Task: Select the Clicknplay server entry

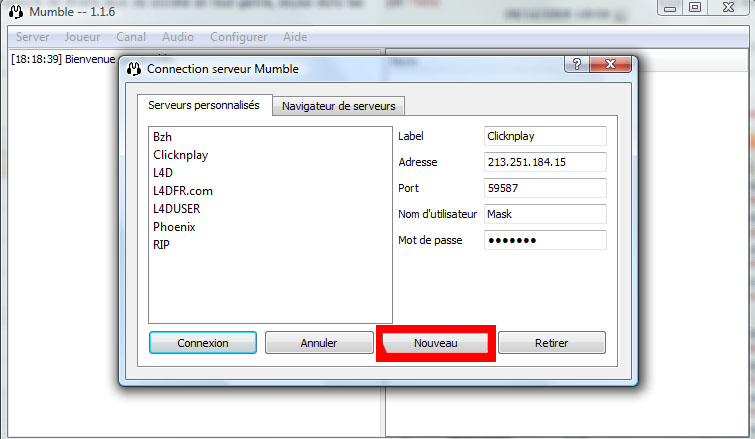Action: click(x=270, y=155)
